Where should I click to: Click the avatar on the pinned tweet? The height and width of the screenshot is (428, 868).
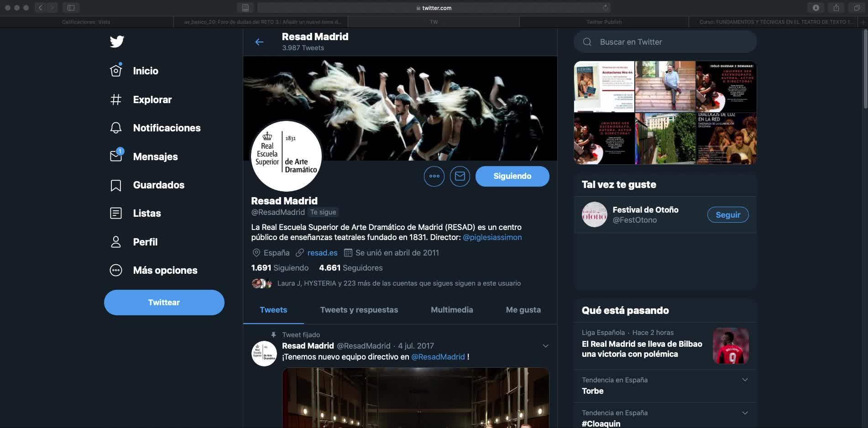[264, 353]
